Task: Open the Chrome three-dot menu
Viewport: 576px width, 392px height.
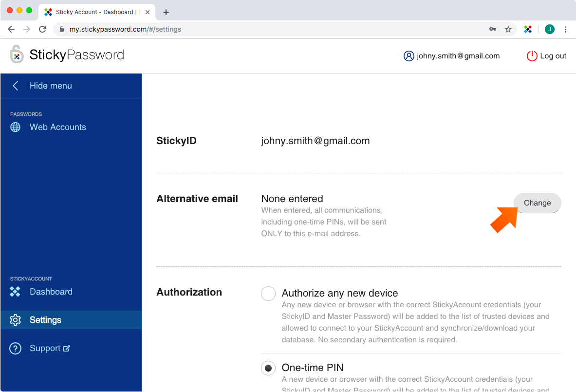Action: [565, 29]
